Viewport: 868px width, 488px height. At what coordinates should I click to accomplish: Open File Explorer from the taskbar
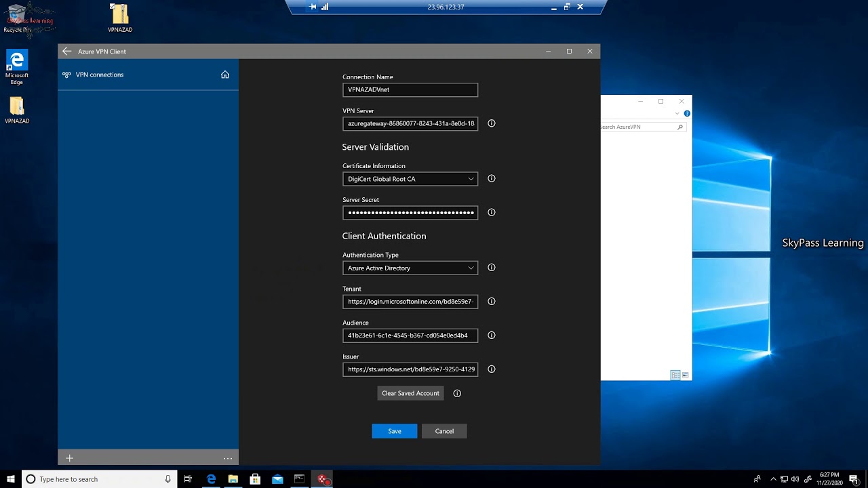tap(233, 479)
